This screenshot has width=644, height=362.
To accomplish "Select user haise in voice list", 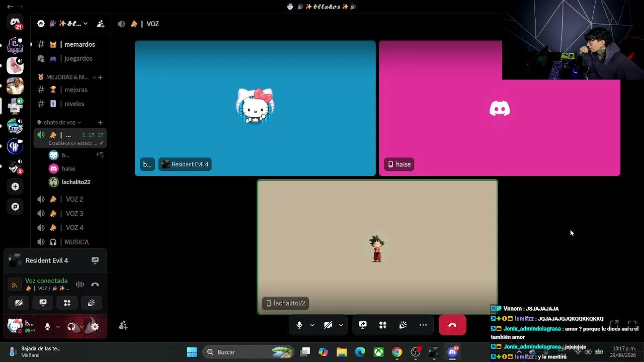I will [68, 168].
